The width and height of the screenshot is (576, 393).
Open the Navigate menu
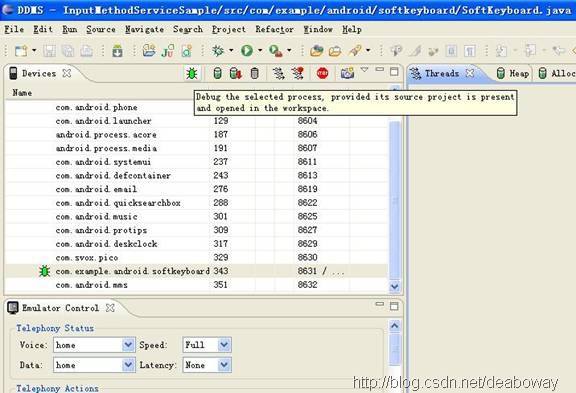click(x=144, y=29)
